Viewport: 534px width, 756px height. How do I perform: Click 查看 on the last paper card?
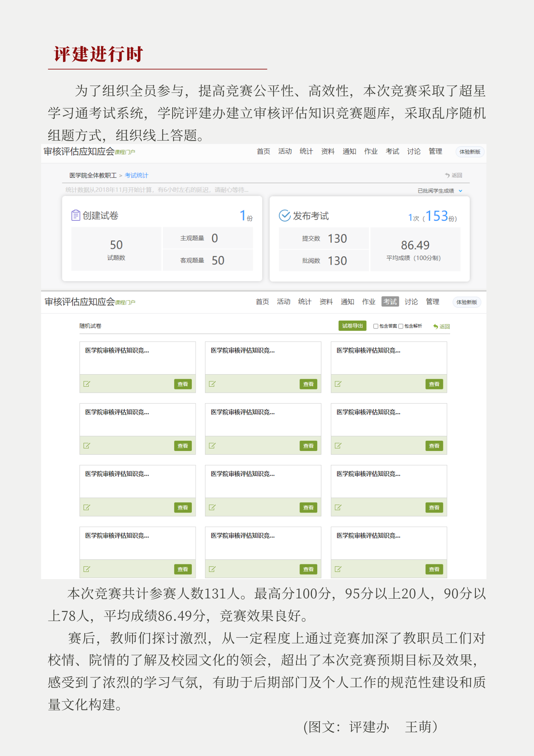(x=434, y=569)
